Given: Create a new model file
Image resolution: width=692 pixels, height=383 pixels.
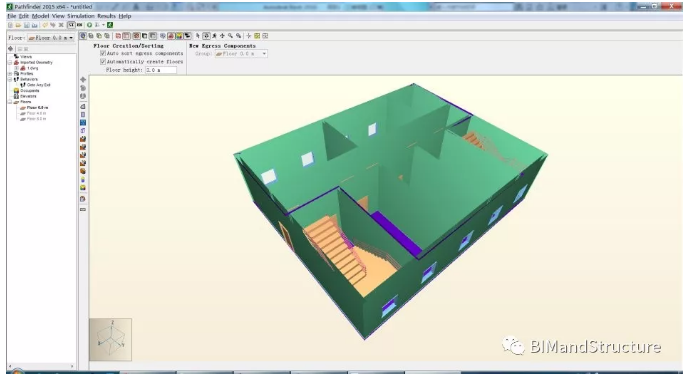Looking at the screenshot, I should pos(11,25).
